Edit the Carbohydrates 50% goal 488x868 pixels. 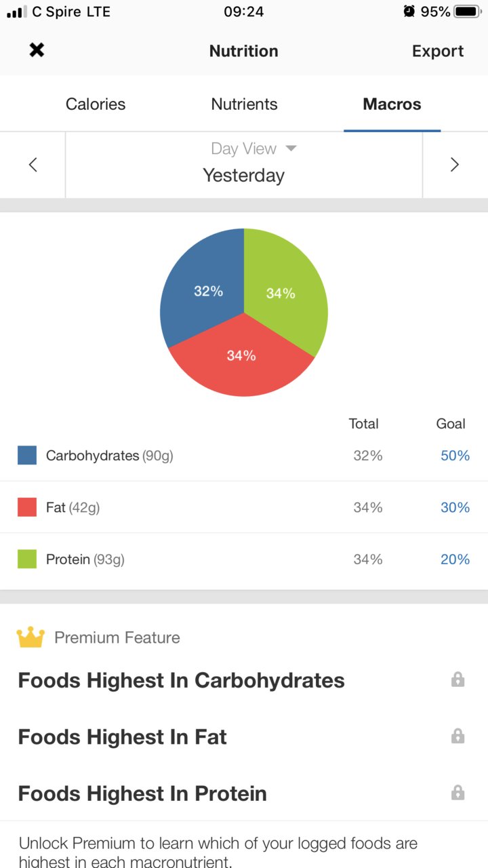[x=455, y=456]
